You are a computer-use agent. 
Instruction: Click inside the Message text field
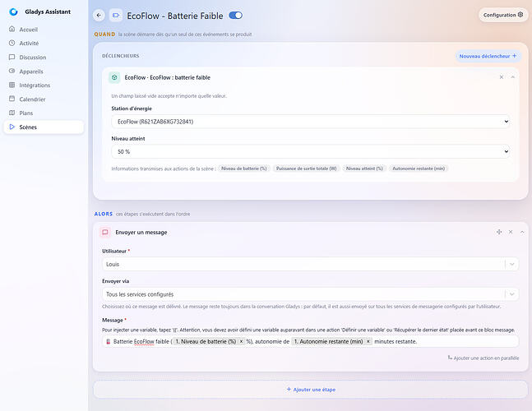tap(311, 341)
